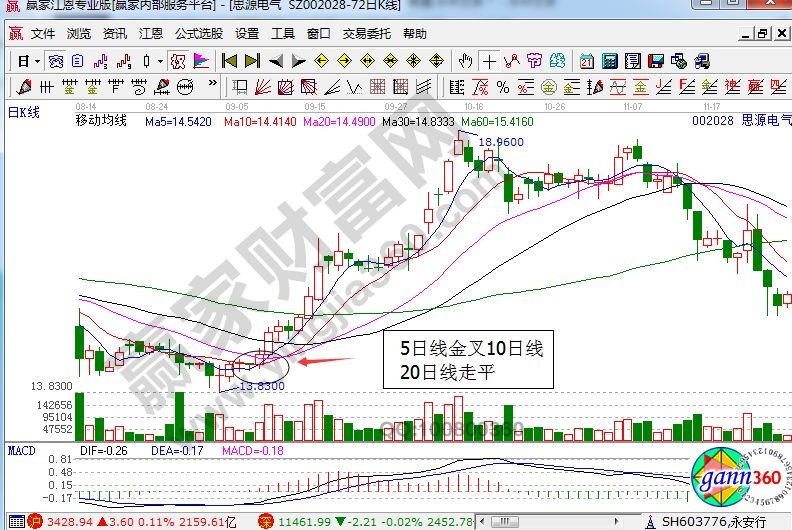
Task: Toggle the highlighted 权 adjustment button
Action: tap(177, 61)
